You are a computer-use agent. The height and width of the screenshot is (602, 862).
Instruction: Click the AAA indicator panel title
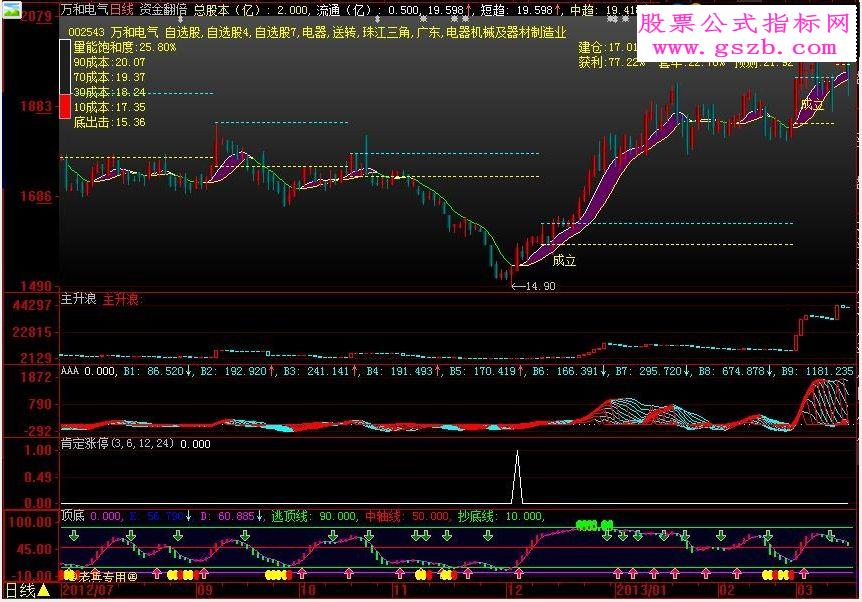click(70, 371)
